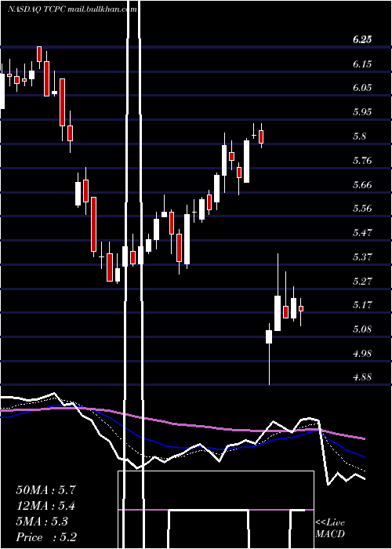Screen dimensions: 392x549
Task: Click the 5.76 price axis label
Action: click(362, 161)
